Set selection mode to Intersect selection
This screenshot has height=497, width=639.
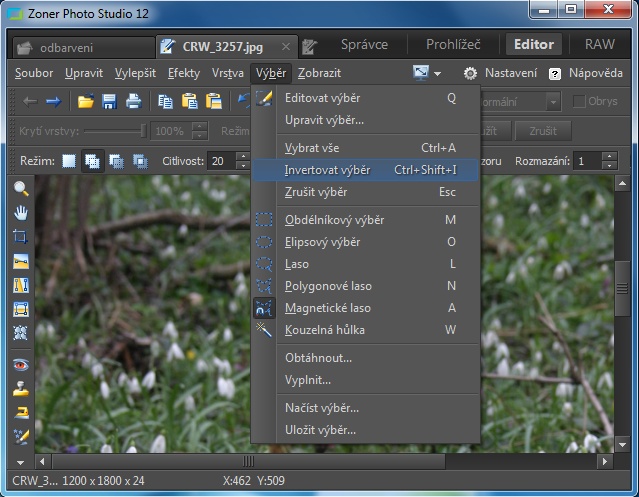[141, 161]
